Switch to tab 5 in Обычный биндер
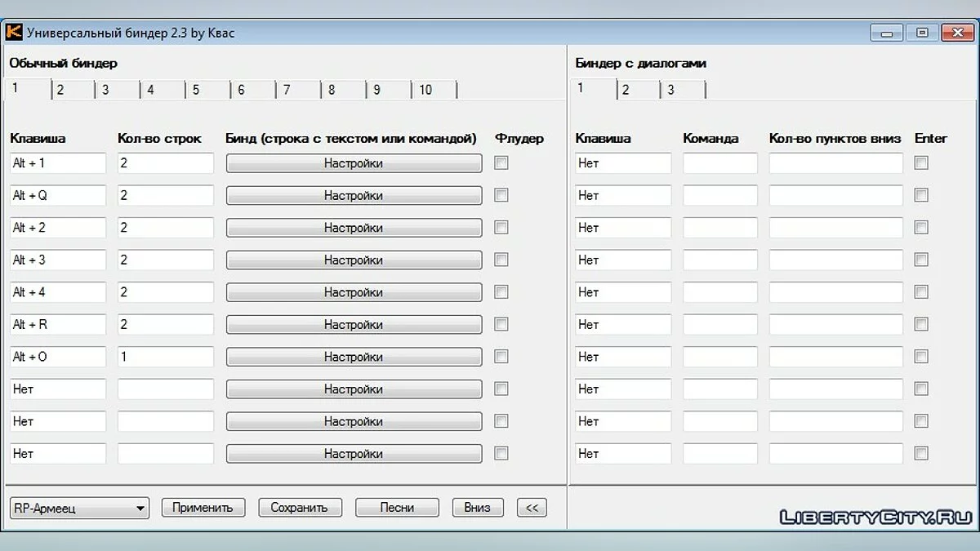 click(196, 90)
